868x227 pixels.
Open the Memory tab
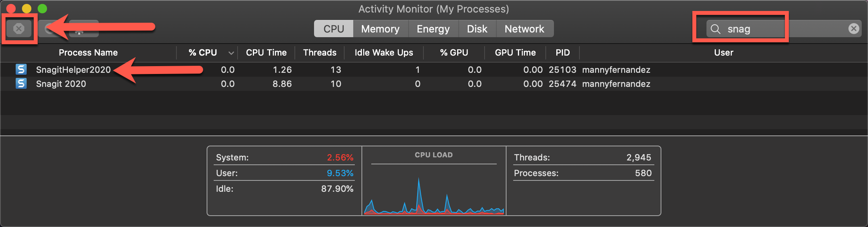click(380, 29)
